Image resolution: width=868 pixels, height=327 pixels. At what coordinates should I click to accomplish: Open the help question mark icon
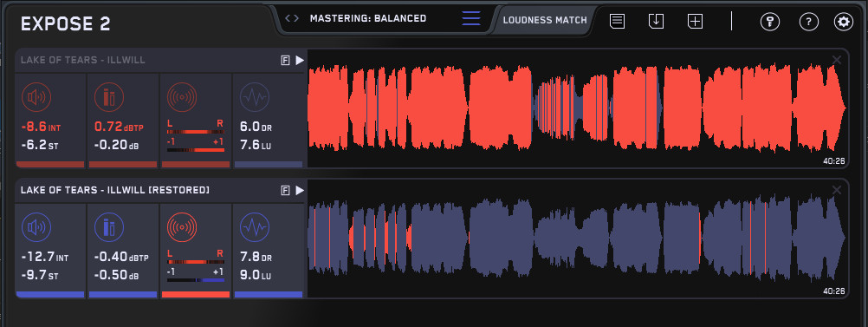click(809, 22)
